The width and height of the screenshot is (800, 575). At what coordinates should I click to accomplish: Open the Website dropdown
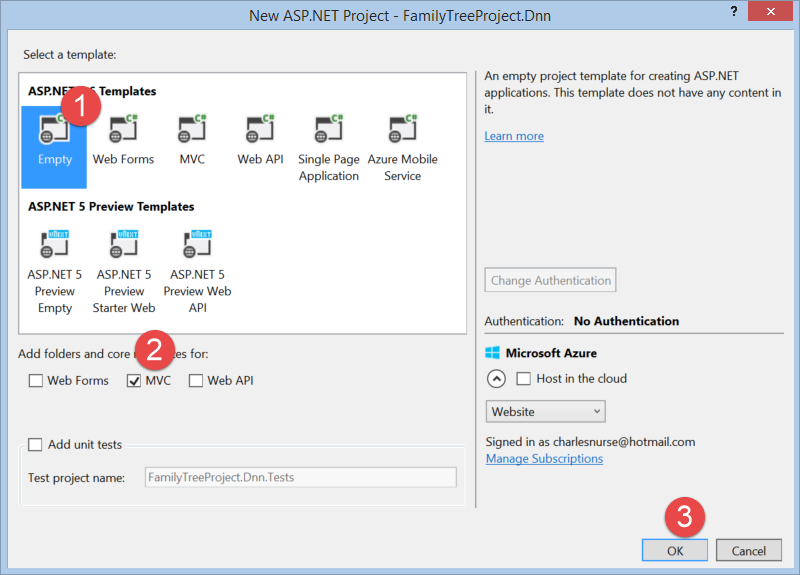(545, 411)
